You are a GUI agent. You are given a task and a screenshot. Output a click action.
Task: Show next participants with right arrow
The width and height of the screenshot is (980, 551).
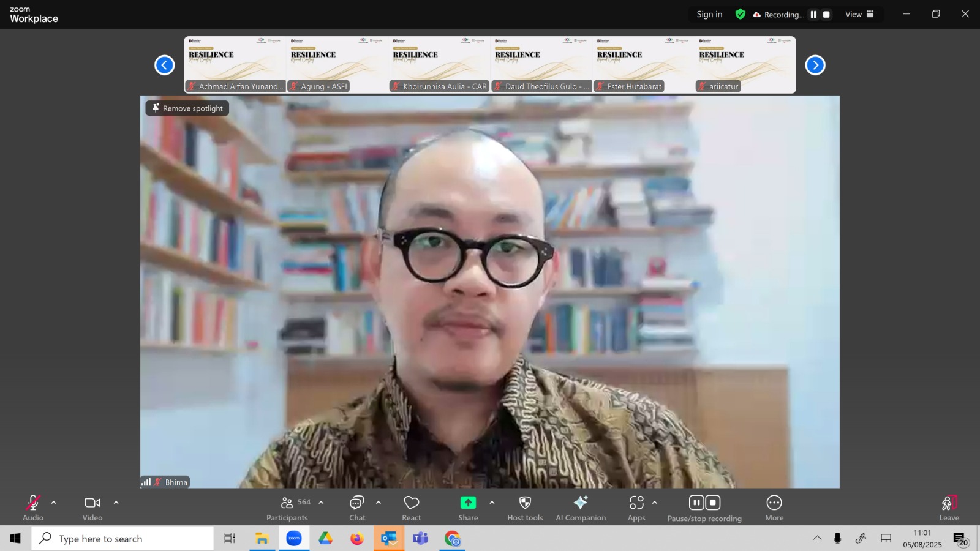tap(815, 65)
